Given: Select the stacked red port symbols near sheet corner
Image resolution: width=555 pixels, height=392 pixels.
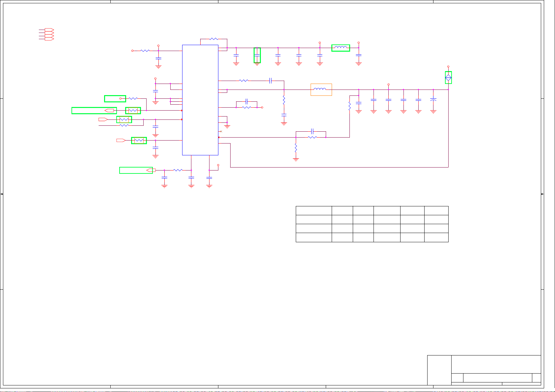Looking at the screenshot, I should (x=49, y=35).
